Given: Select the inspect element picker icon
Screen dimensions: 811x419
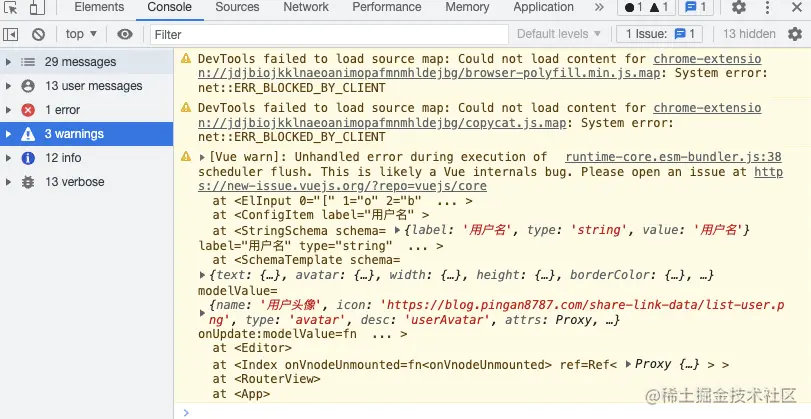Looking at the screenshot, I should (10, 7).
